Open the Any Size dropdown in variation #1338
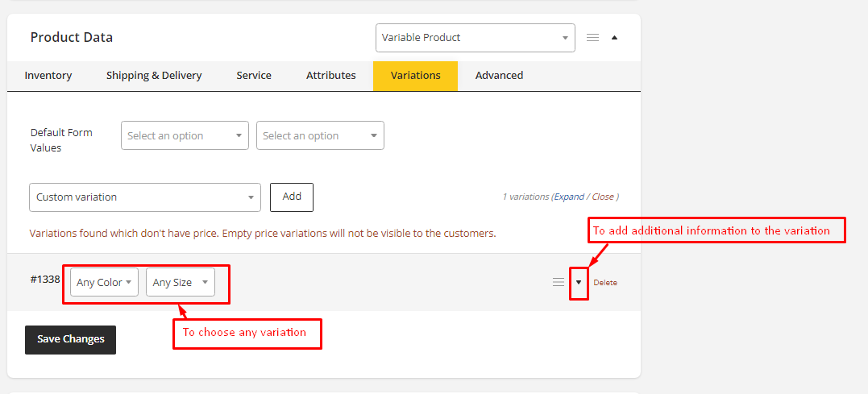 click(180, 282)
